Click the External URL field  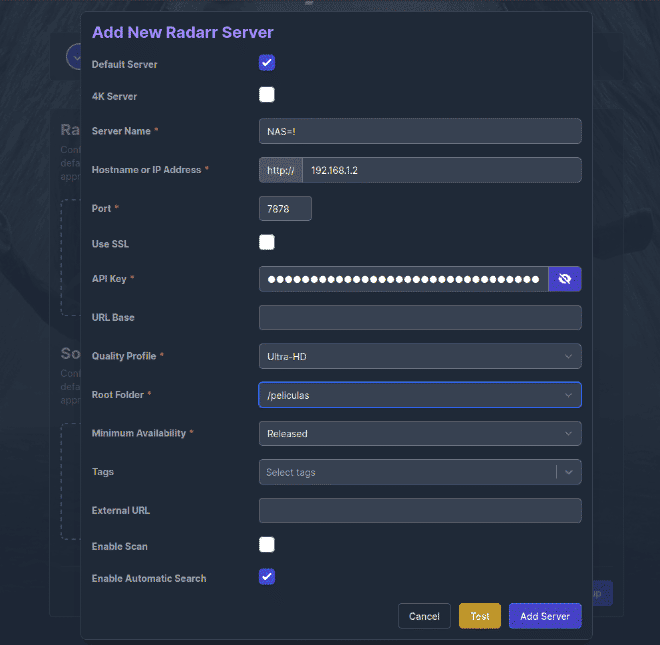[420, 510]
